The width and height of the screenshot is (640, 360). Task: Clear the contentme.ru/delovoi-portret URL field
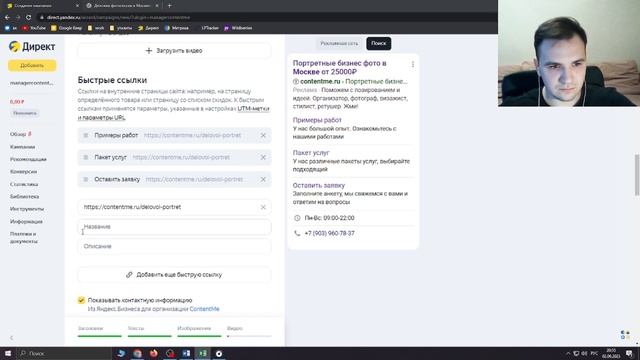click(x=263, y=207)
